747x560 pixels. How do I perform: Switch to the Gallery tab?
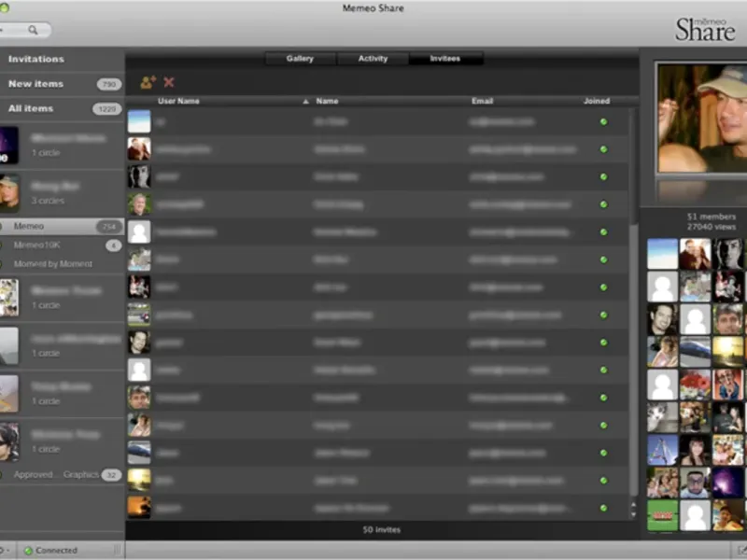pos(300,59)
